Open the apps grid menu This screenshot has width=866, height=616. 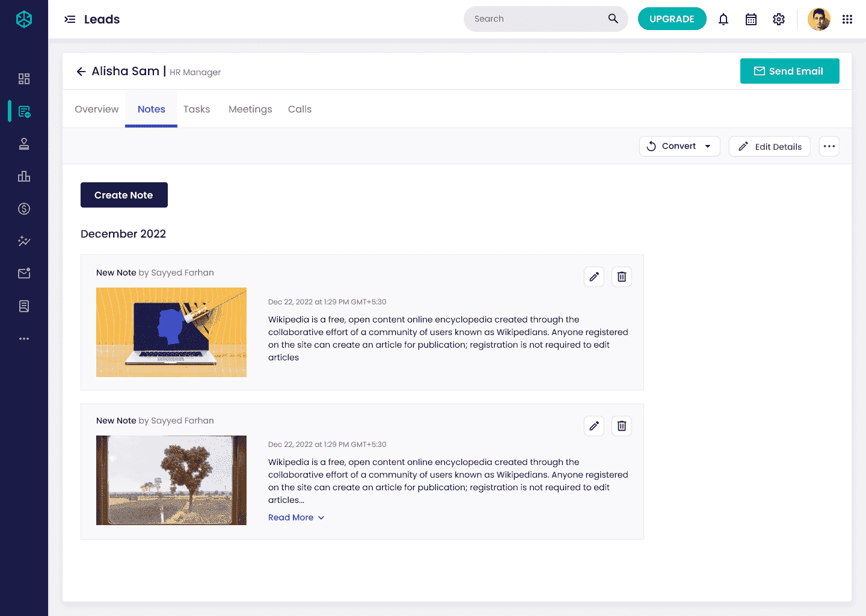coord(847,19)
